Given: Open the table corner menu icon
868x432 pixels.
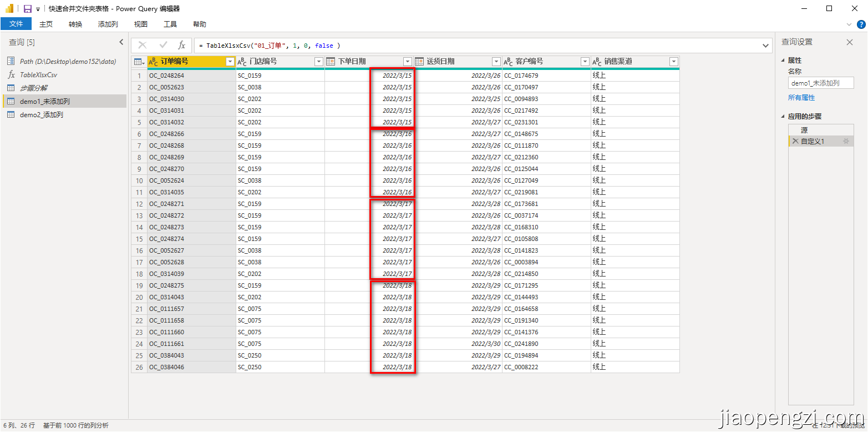Looking at the screenshot, I should tap(139, 62).
